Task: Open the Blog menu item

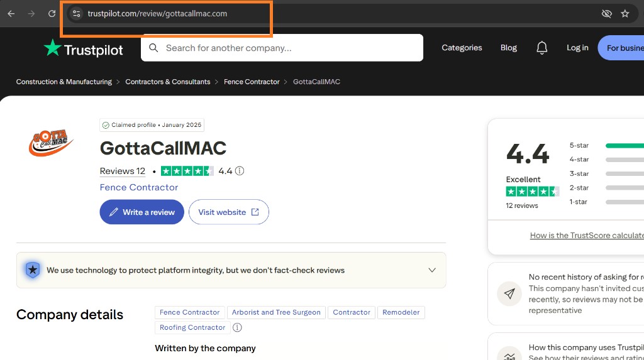Action: click(x=508, y=48)
